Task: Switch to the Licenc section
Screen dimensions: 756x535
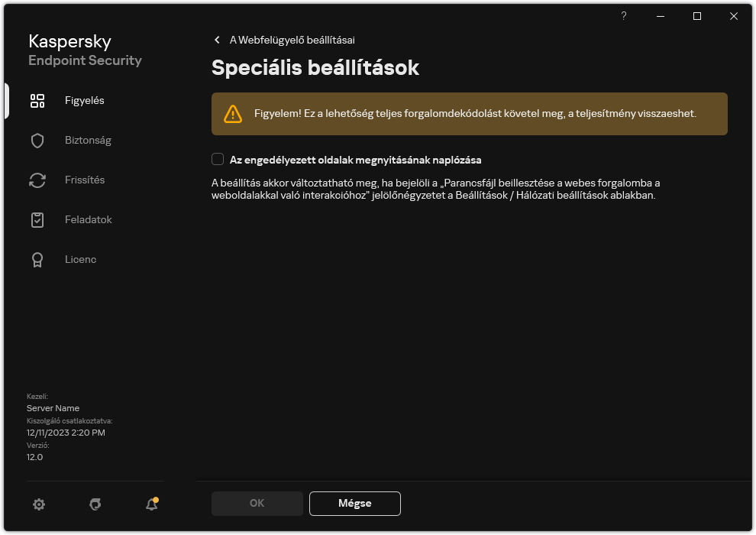Action: (79, 259)
